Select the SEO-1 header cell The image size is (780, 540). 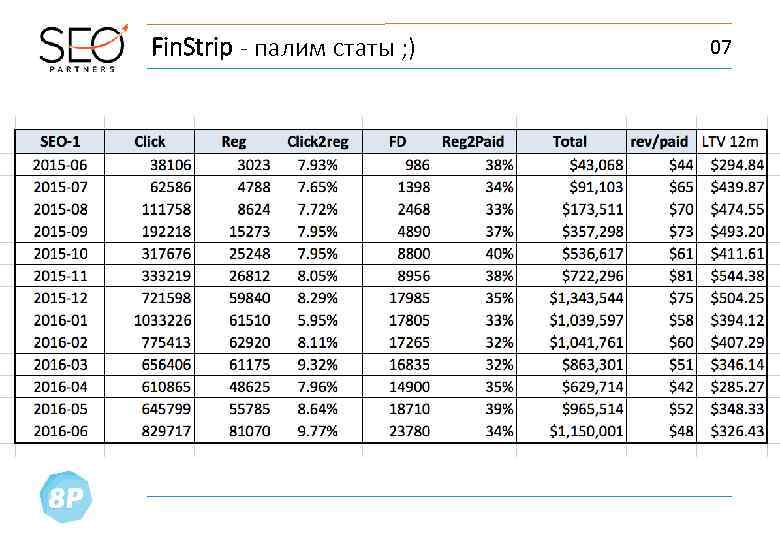[x=60, y=142]
